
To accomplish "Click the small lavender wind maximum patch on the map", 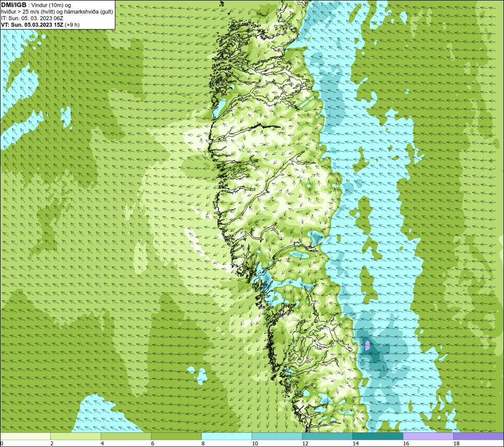I will [x=368, y=345].
